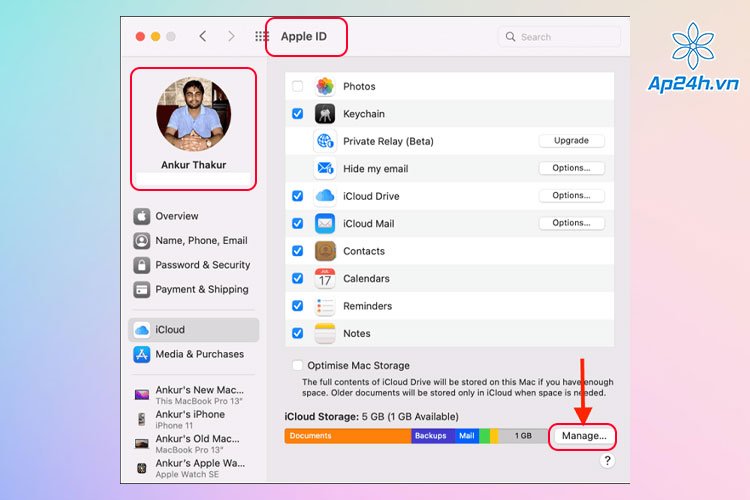The image size is (750, 500).
Task: Open Password & Security section
Action: [194, 265]
